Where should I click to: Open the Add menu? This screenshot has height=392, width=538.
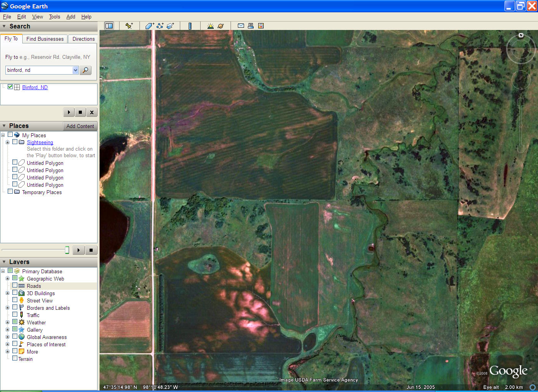[71, 17]
